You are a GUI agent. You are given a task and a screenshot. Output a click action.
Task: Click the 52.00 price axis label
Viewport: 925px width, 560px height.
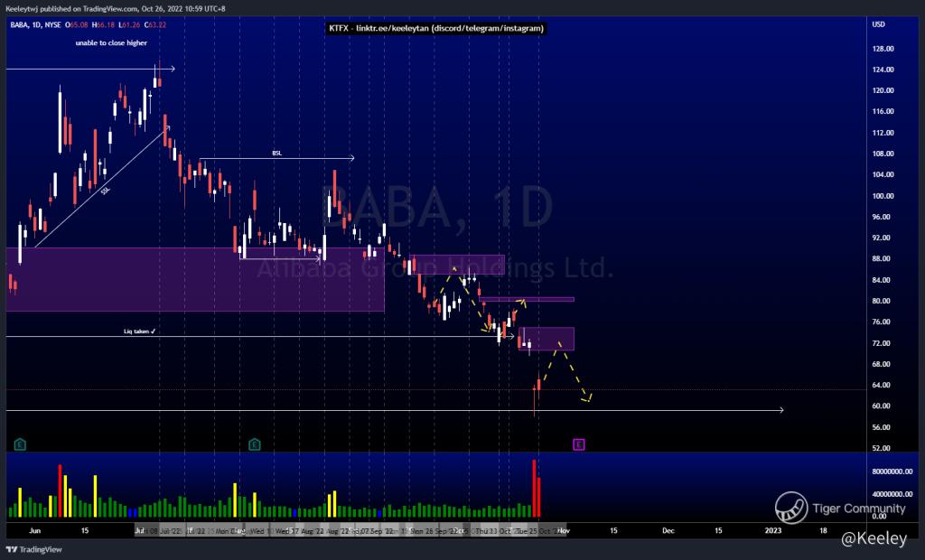click(882, 449)
